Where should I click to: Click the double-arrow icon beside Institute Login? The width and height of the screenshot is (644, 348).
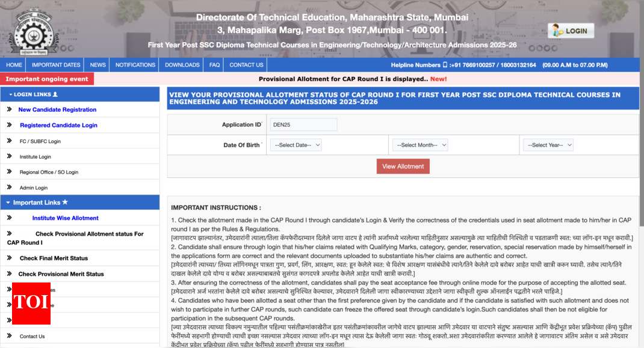point(10,156)
